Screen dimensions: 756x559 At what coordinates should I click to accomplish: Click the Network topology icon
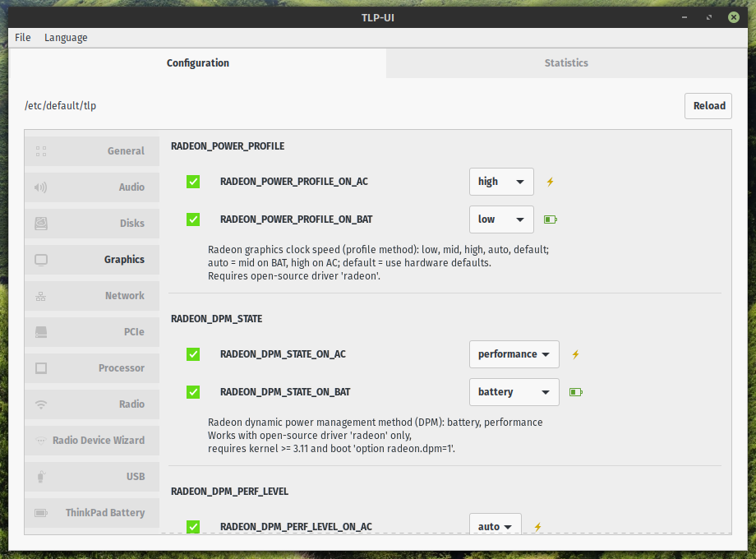pyautogui.click(x=41, y=296)
